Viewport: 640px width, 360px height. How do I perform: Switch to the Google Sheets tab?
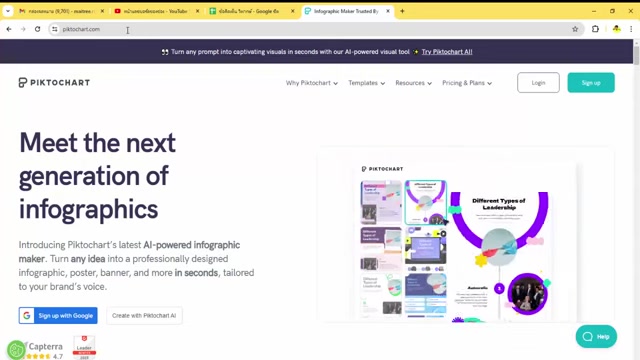tap(248, 11)
